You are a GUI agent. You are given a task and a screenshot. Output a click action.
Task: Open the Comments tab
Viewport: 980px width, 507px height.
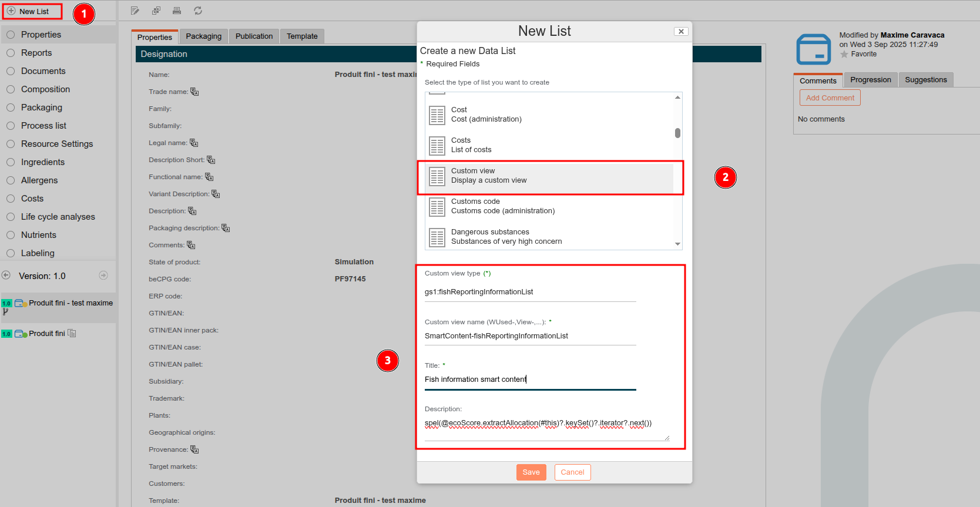tap(818, 80)
